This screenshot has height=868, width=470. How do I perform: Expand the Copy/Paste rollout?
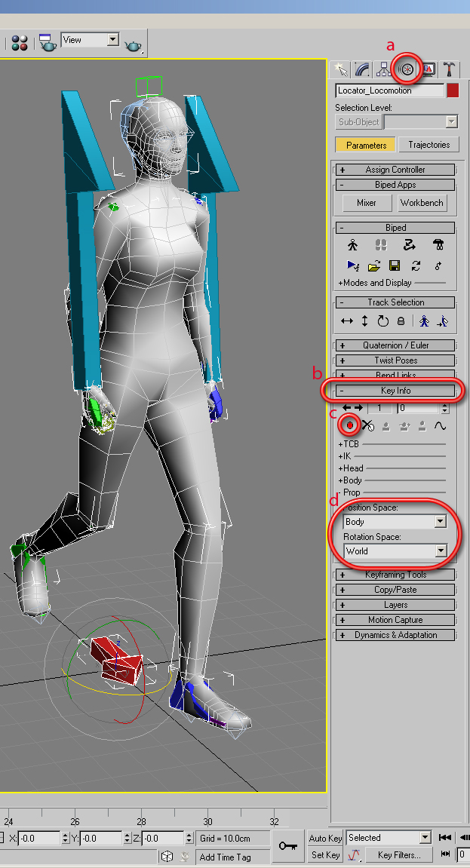click(395, 590)
